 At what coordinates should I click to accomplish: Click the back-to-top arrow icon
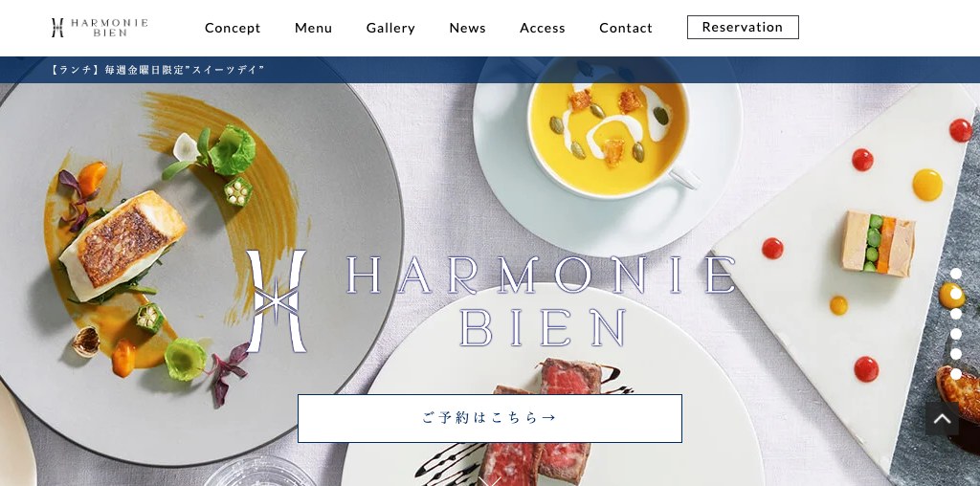[x=942, y=418]
